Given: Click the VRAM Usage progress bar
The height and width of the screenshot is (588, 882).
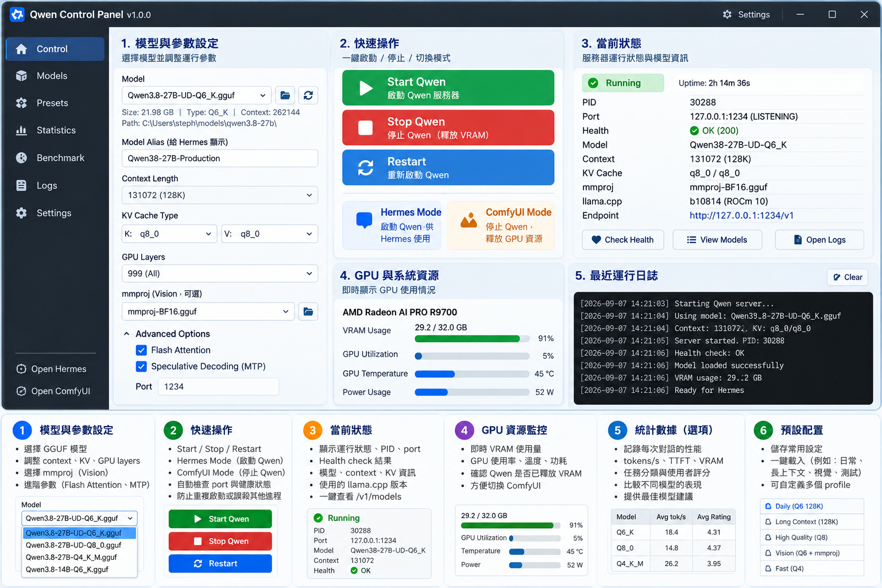Looking at the screenshot, I should [471, 339].
